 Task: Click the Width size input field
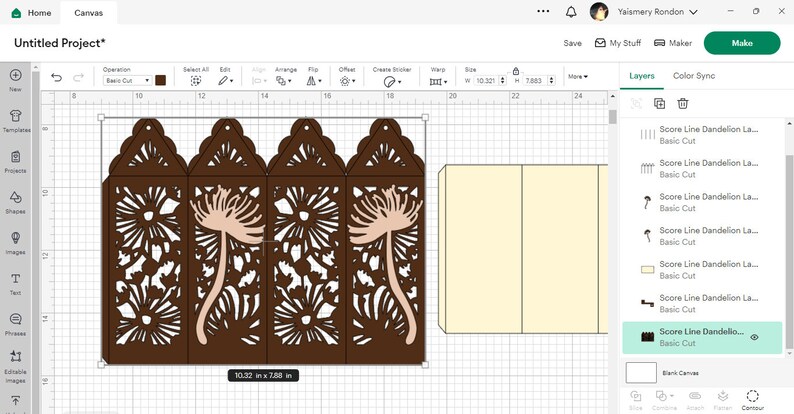(x=486, y=80)
